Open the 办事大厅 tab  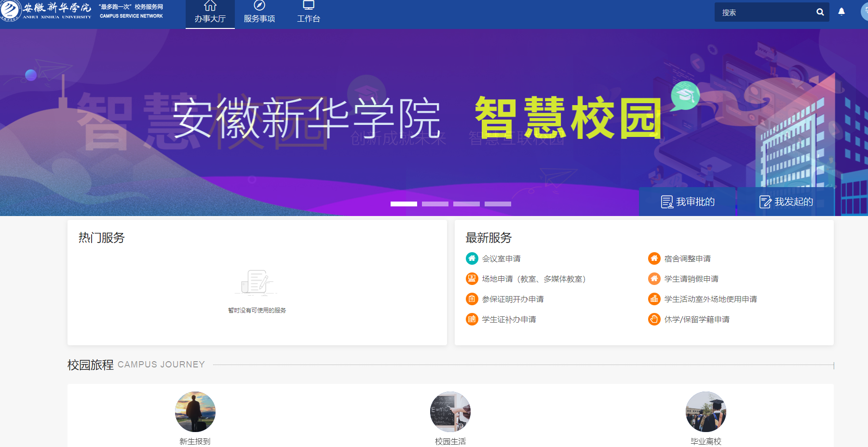point(210,14)
